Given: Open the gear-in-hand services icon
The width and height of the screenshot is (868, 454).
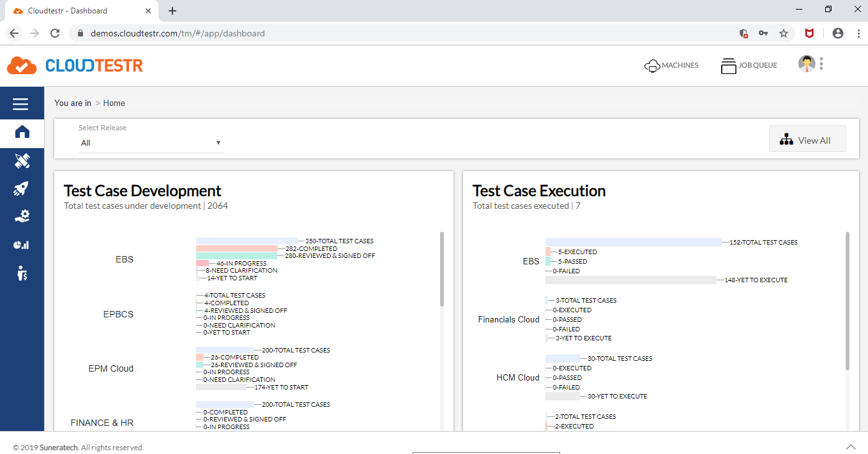Looking at the screenshot, I should [22, 216].
